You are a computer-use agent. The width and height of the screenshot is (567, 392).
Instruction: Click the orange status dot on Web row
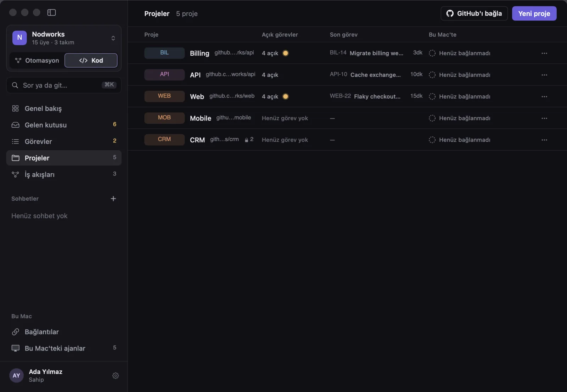pos(286,96)
